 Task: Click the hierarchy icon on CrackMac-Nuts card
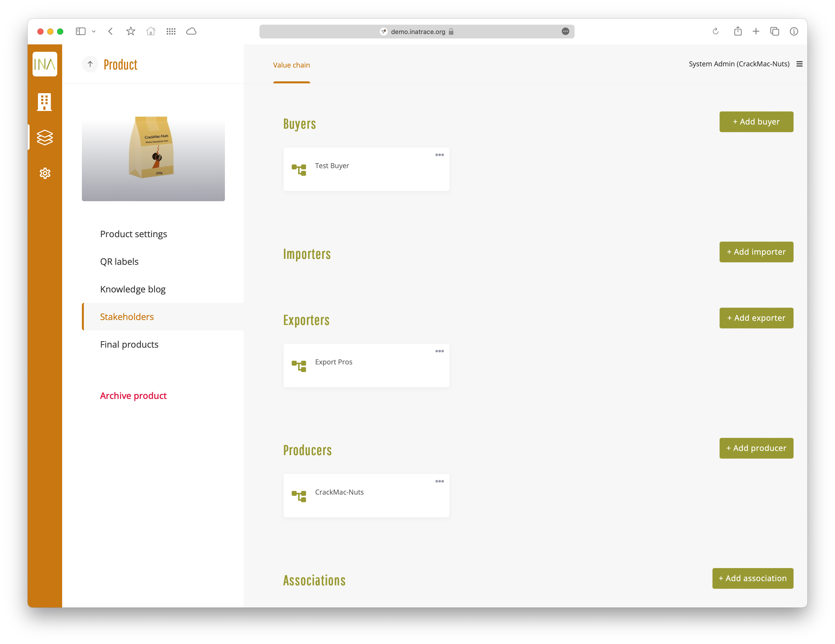(299, 496)
